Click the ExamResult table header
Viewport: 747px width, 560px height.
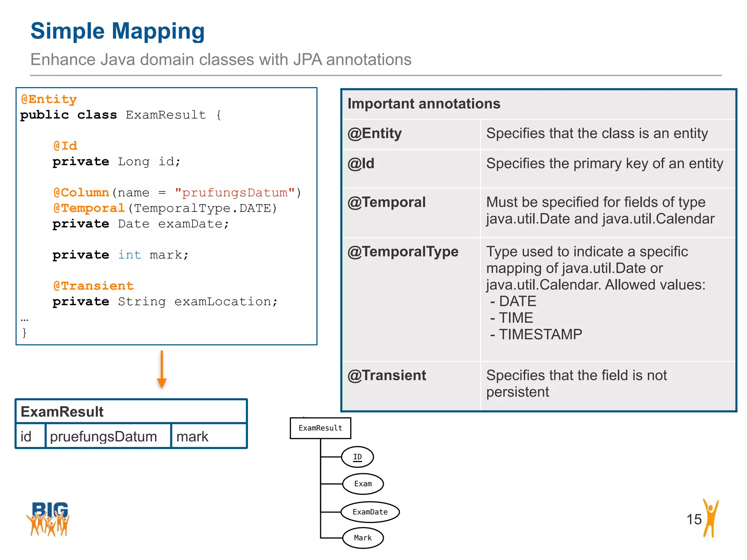point(62,412)
